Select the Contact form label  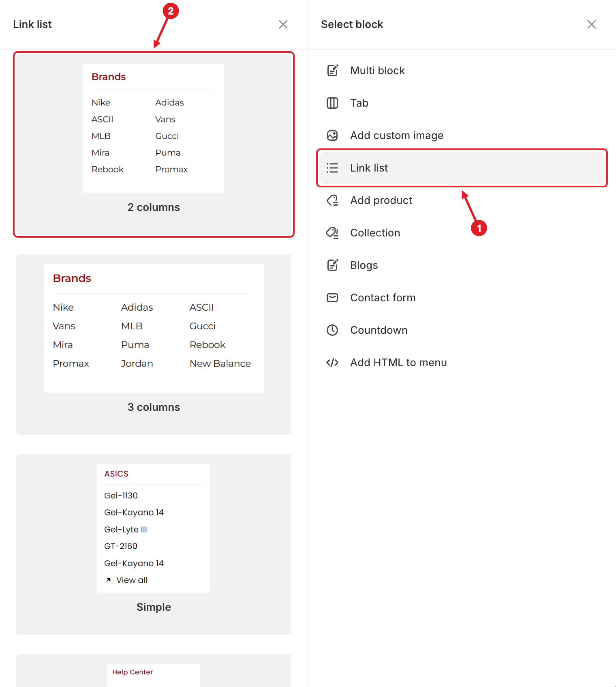(x=383, y=298)
